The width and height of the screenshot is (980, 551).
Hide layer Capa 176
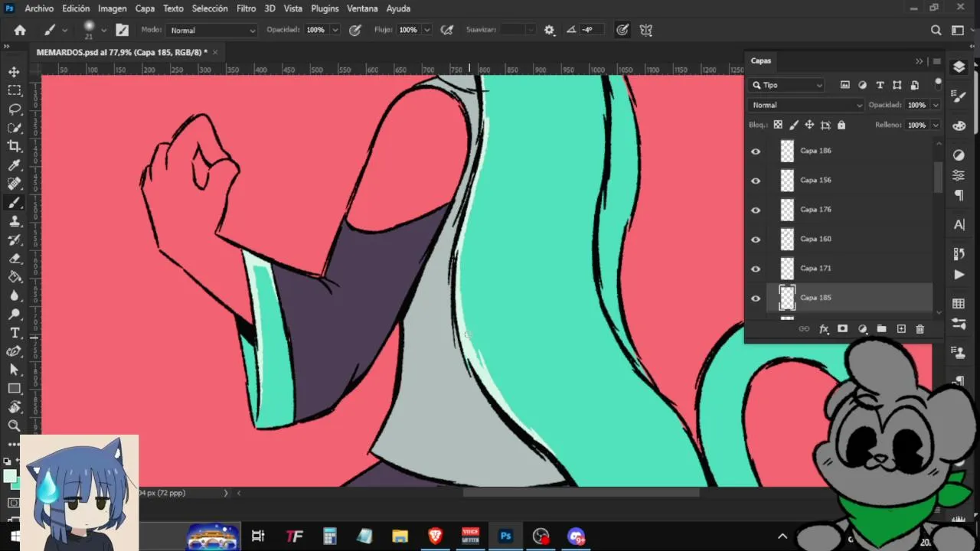pyautogui.click(x=756, y=210)
